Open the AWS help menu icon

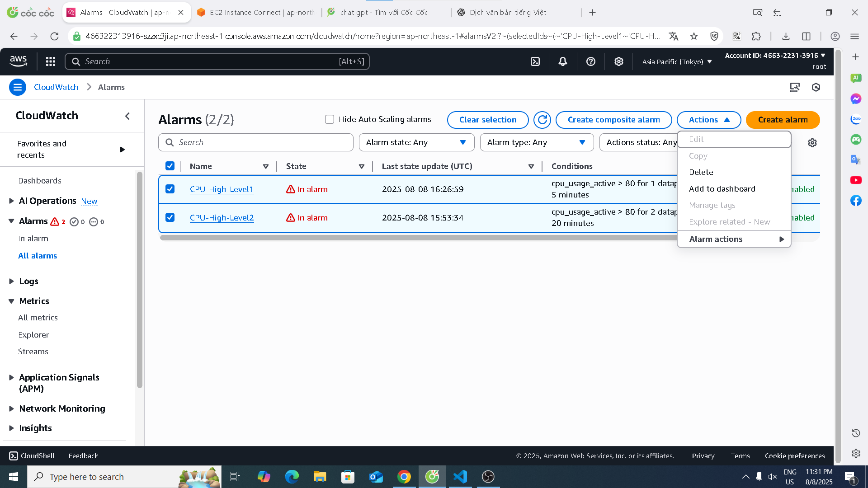pos(591,61)
